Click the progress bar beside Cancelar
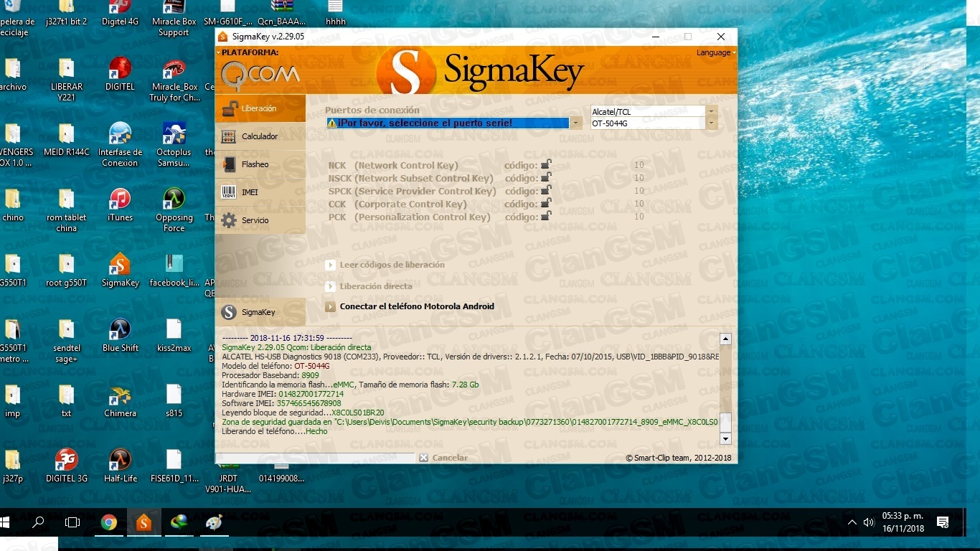The image size is (980, 551). [x=315, y=458]
